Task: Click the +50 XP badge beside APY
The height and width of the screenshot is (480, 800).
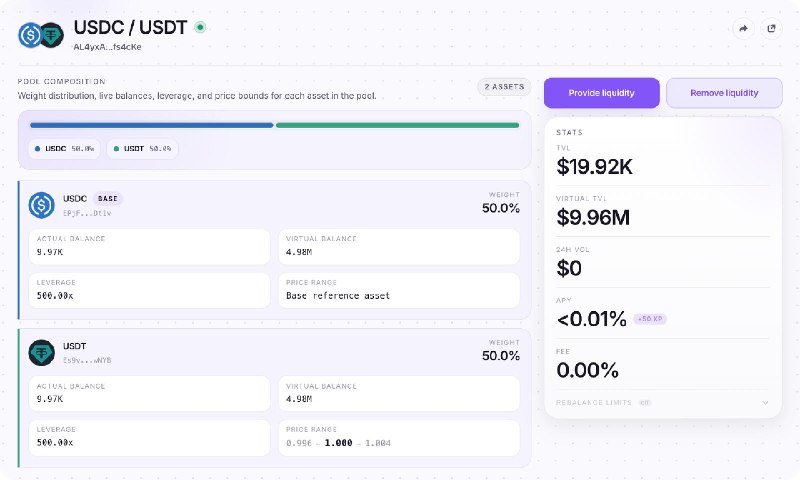Action: click(650, 319)
